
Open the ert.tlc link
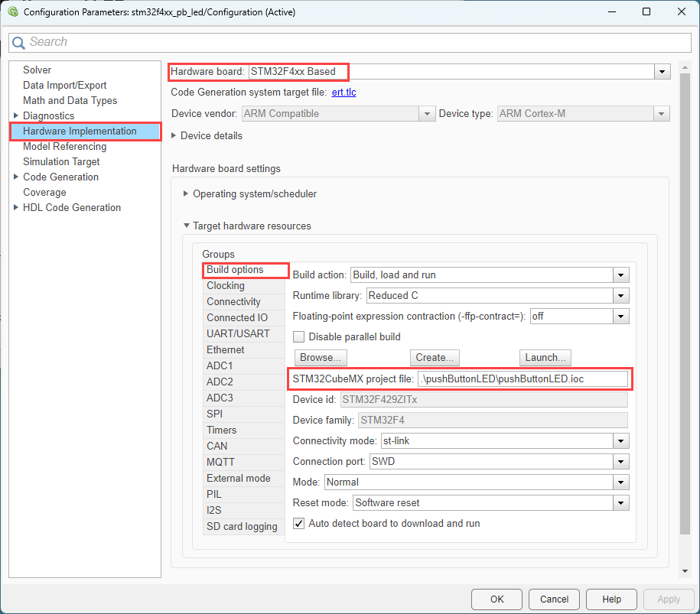click(343, 93)
